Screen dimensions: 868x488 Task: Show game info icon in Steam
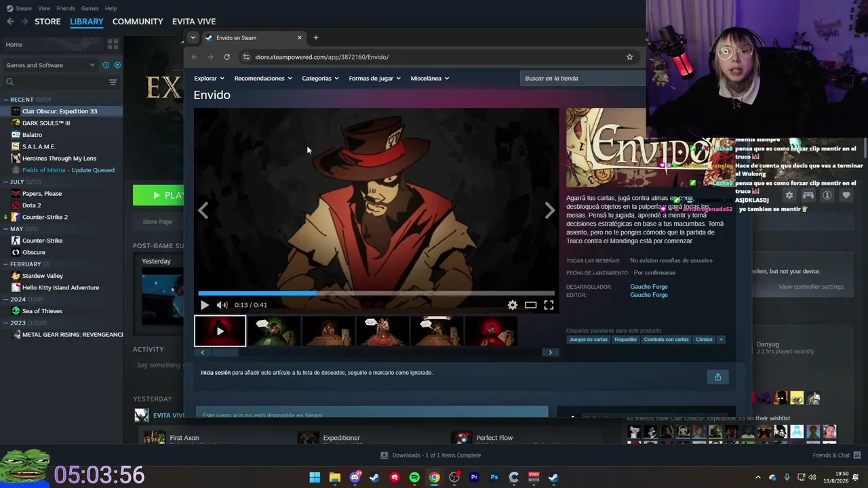[x=827, y=195]
